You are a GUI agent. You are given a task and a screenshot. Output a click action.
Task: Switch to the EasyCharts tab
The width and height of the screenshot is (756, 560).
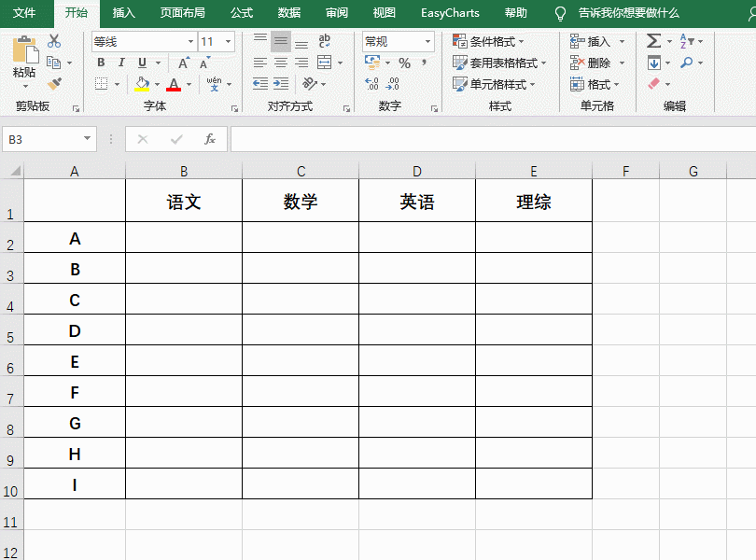point(450,12)
